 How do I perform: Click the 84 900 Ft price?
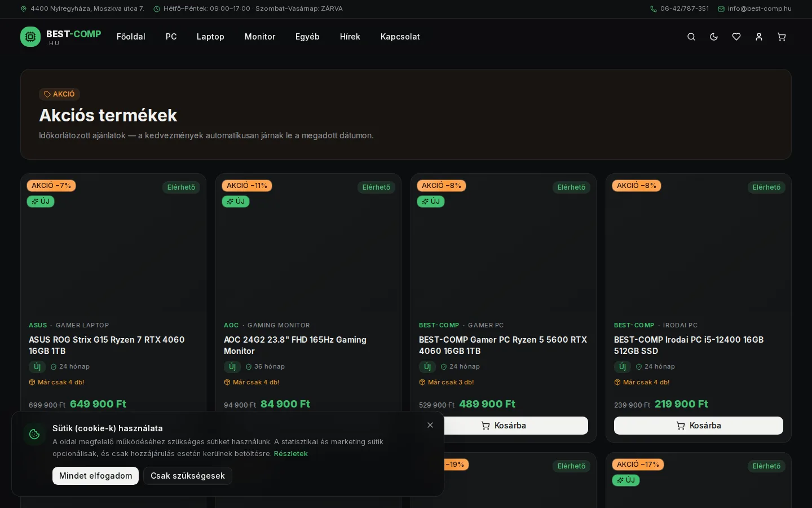285,404
